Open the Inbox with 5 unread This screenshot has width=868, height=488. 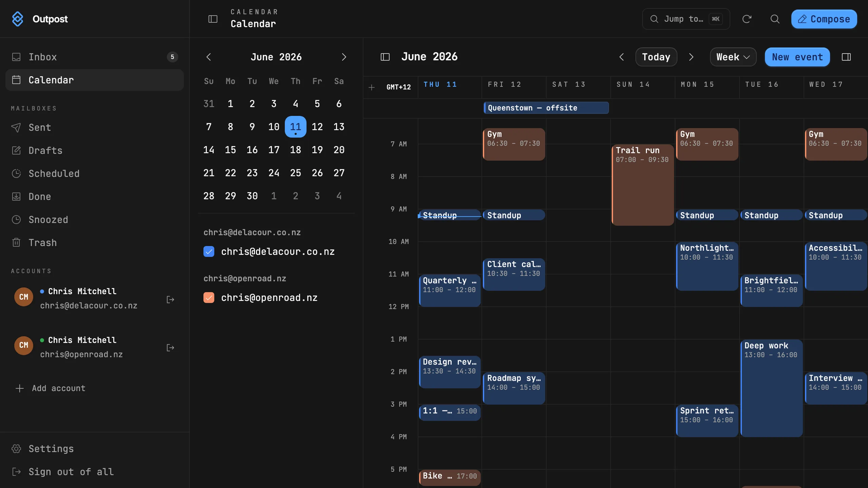95,57
